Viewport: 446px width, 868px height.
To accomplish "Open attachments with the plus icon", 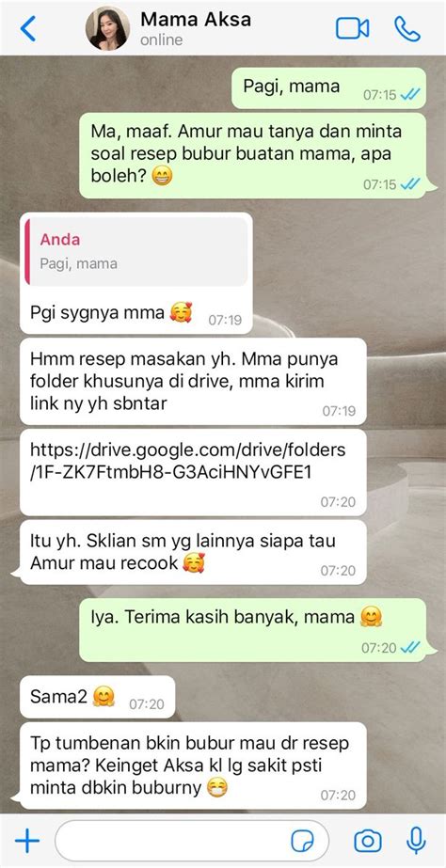I will [27, 842].
